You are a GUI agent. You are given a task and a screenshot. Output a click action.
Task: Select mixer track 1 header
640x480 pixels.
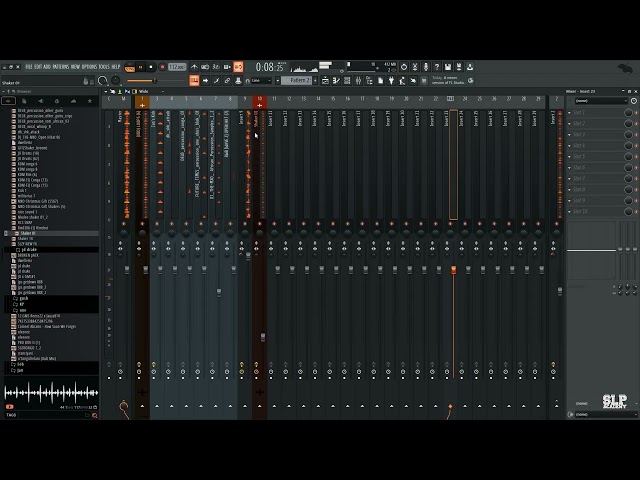pos(142,102)
